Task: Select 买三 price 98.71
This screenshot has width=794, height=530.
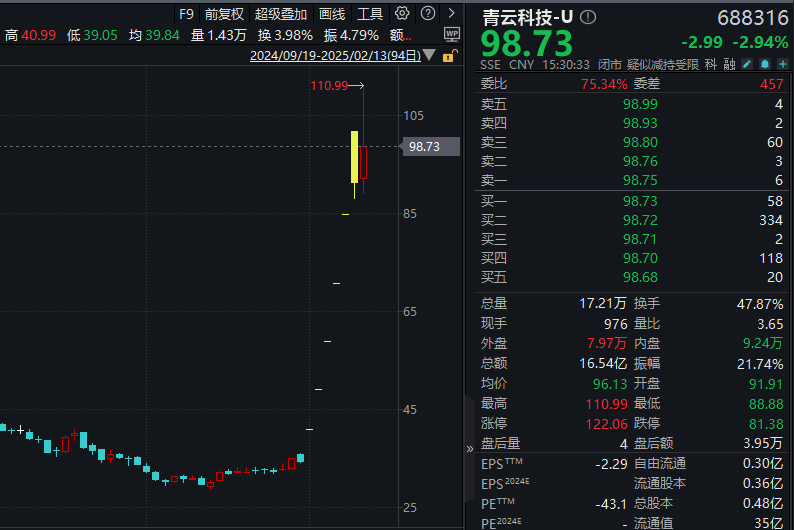Action: coord(640,239)
